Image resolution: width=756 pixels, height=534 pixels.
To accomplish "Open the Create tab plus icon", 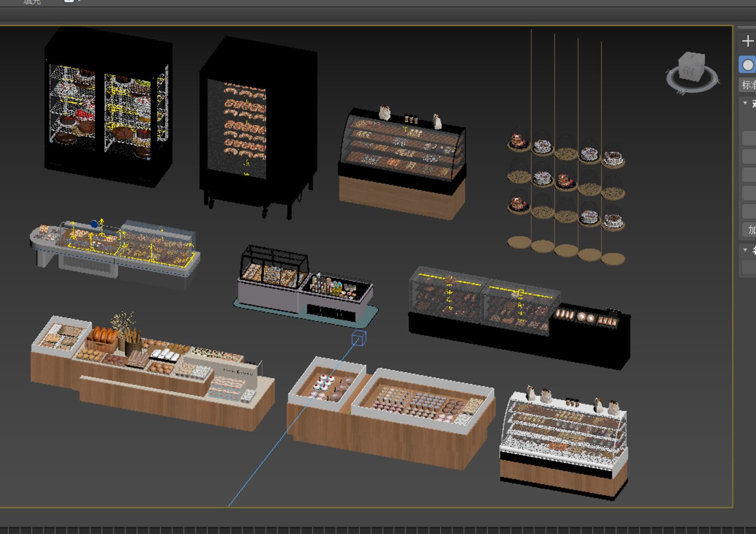I will 748,42.
